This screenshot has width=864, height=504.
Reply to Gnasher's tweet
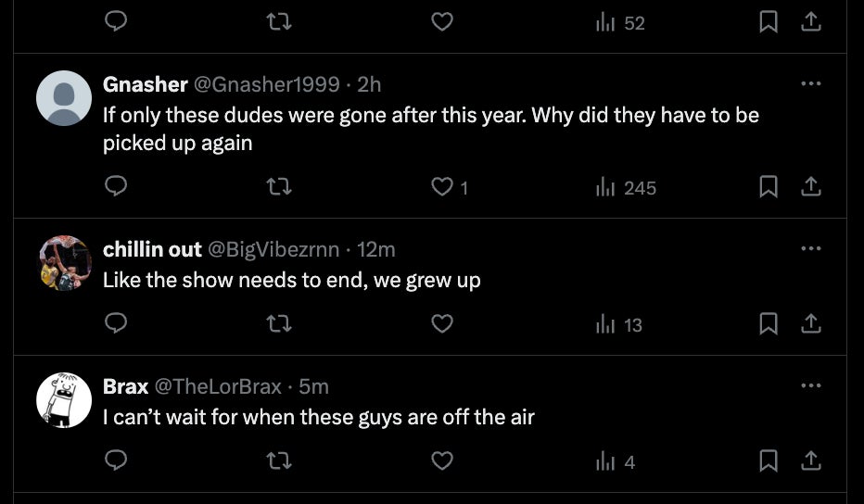(116, 187)
